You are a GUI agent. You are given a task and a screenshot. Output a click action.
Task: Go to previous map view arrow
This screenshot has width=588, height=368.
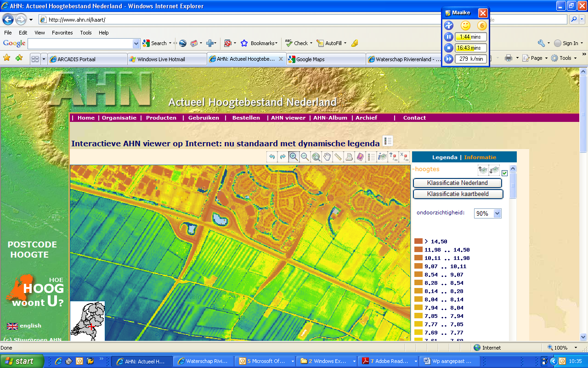coord(272,157)
